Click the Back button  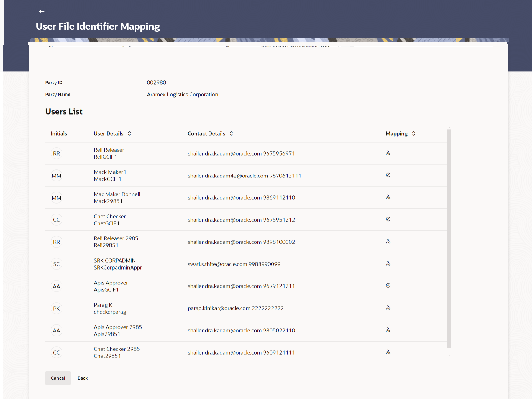[83, 378]
